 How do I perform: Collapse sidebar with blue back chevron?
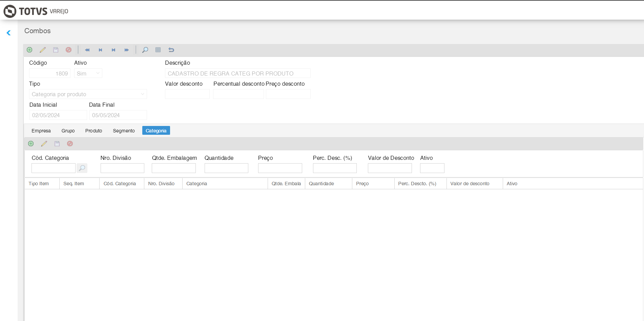click(9, 33)
